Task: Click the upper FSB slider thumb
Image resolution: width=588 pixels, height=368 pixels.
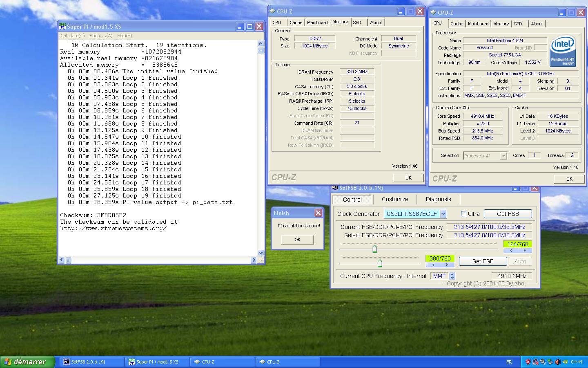Action: pos(374,249)
